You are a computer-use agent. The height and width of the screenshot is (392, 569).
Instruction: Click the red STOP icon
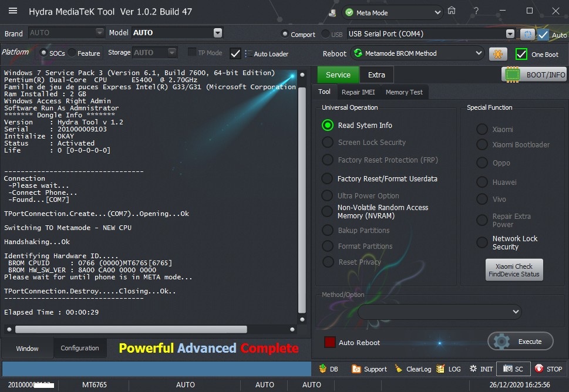(539, 369)
